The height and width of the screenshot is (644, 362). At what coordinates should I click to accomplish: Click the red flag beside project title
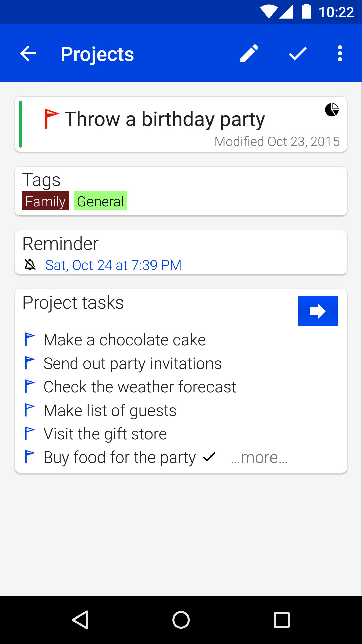click(x=51, y=119)
